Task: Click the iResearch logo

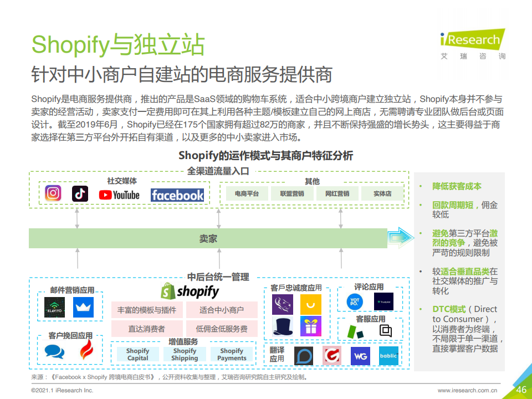Action: pos(473,44)
